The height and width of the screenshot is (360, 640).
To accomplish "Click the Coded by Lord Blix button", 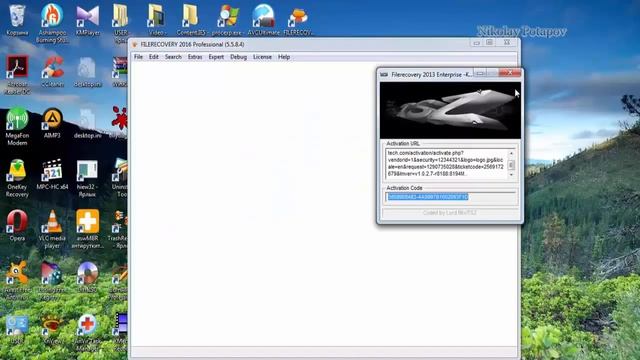I will [x=450, y=213].
